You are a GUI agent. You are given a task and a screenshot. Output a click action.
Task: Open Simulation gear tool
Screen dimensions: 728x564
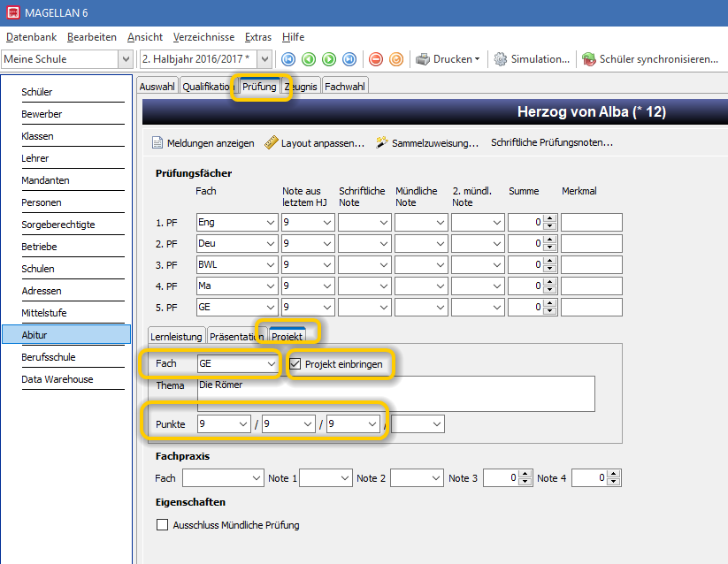[x=532, y=59]
